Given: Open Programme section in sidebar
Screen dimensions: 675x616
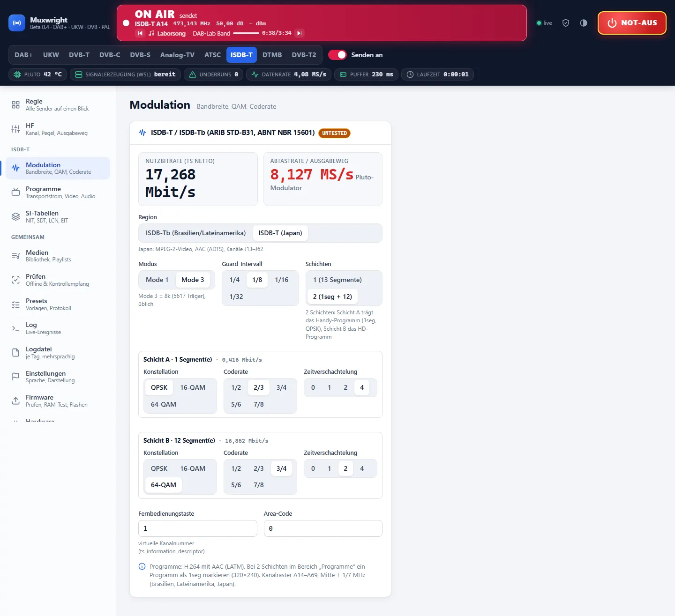Looking at the screenshot, I should [58, 193].
